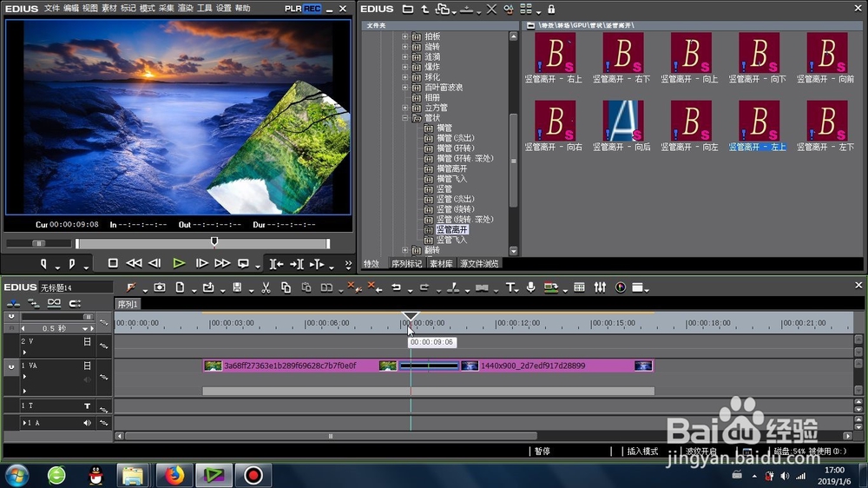Toggle video channel on 1 VA track
This screenshot has height=488, width=868.
(87, 366)
